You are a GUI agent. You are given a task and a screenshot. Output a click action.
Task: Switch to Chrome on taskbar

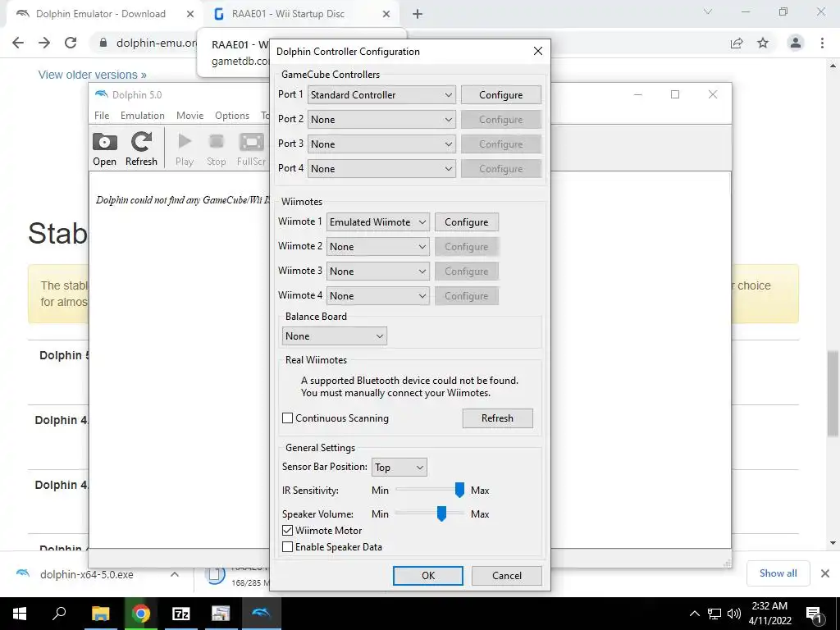click(141, 614)
